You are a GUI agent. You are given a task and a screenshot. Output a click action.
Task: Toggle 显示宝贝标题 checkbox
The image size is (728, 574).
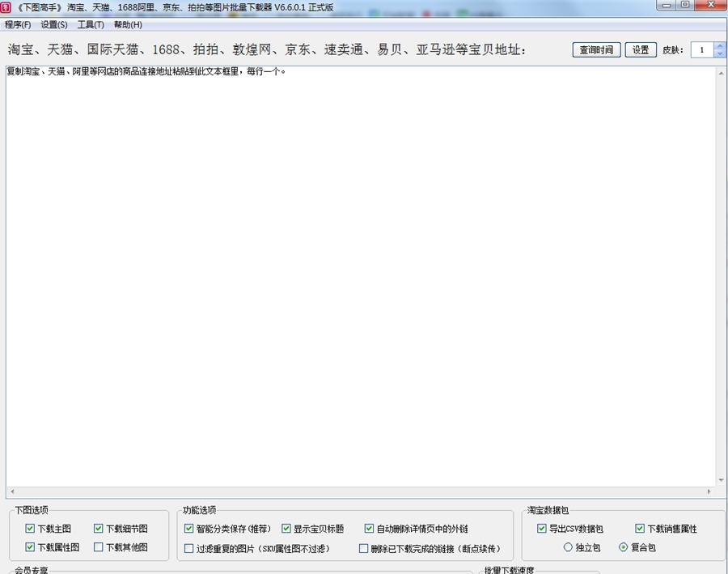(286, 529)
